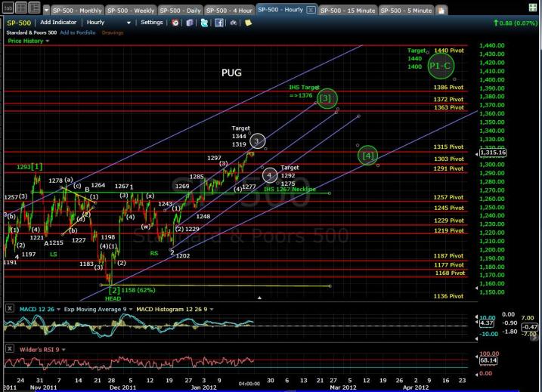Click the PUG text annotation
542x392 pixels.
tap(231, 73)
